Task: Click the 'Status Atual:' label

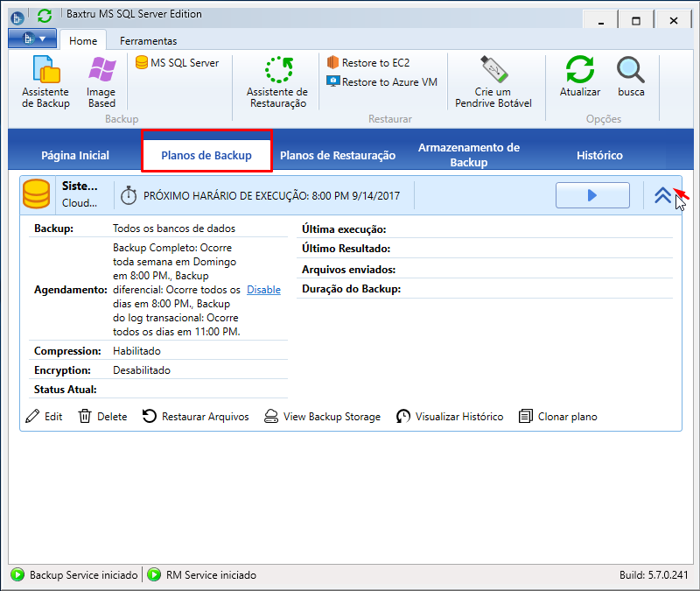Action: click(65, 390)
